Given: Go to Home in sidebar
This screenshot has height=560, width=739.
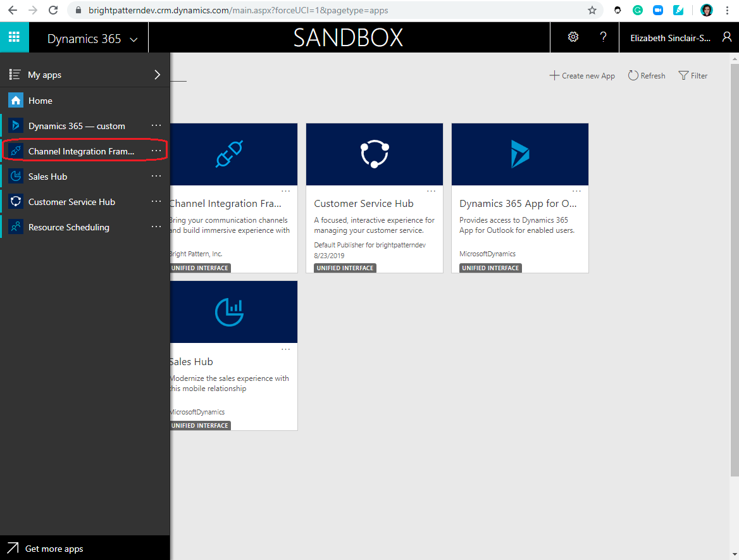Looking at the screenshot, I should (85, 101).
